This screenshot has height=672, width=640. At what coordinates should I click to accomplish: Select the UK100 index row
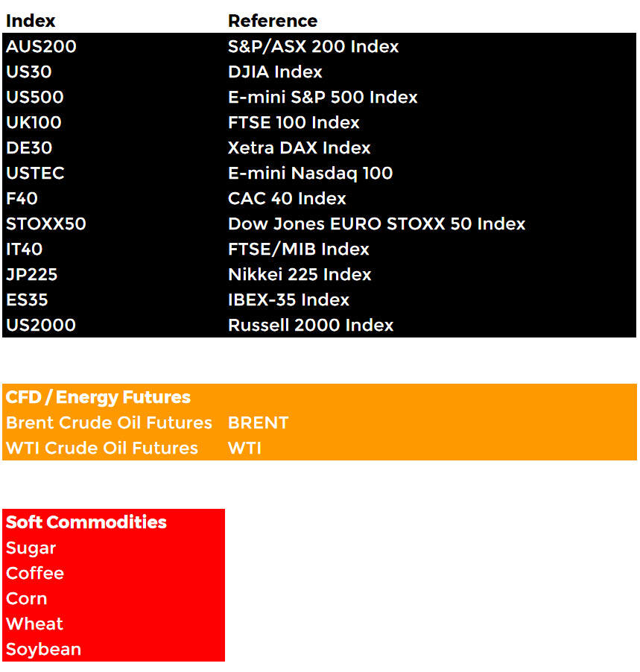(319, 123)
